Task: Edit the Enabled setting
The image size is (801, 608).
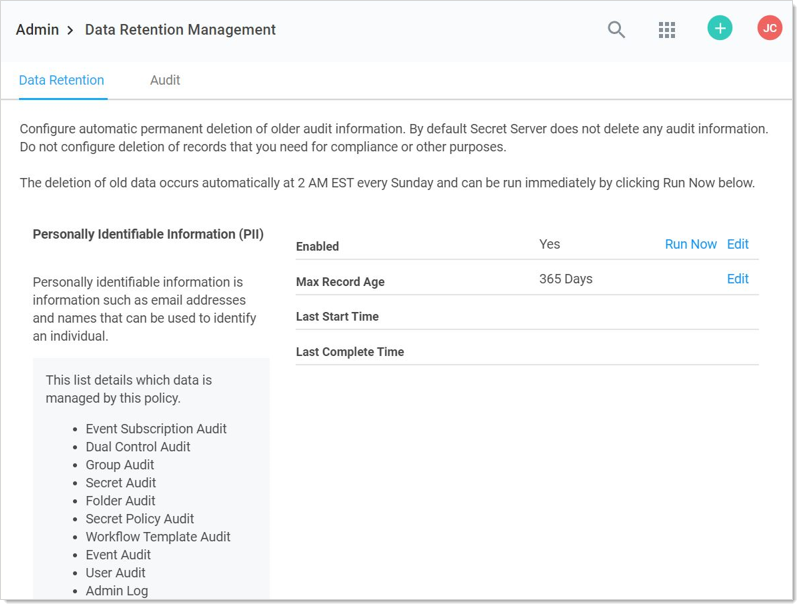Action: pos(737,244)
